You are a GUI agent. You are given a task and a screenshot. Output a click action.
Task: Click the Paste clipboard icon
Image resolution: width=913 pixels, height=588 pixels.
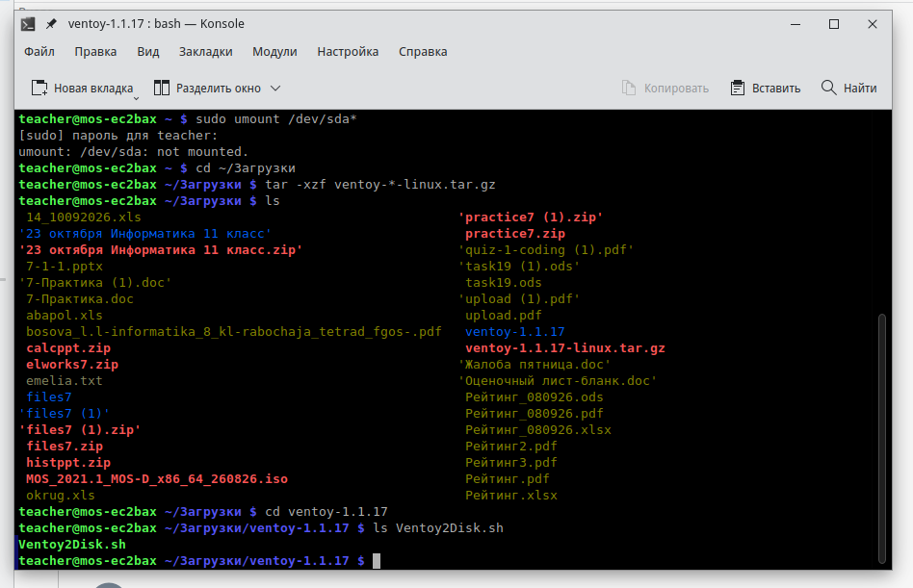(737, 88)
